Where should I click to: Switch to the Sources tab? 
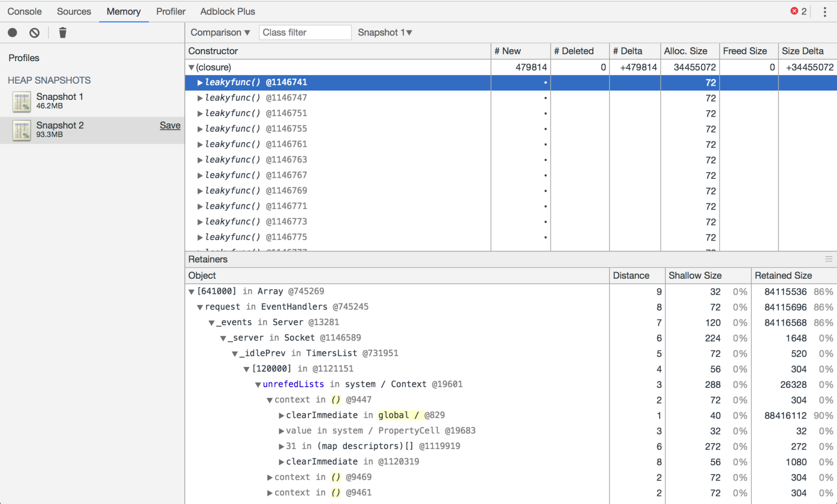click(x=74, y=12)
